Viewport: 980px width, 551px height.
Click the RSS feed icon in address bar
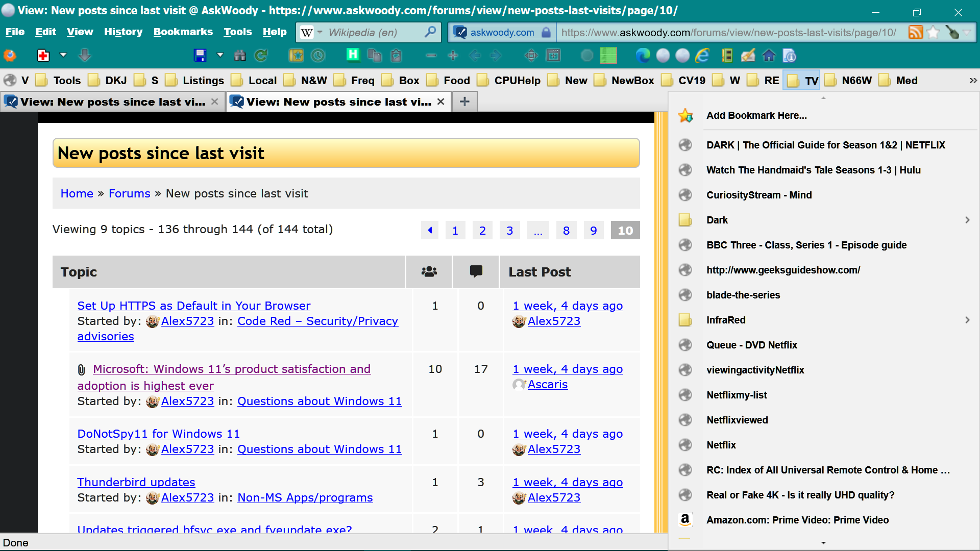click(915, 33)
